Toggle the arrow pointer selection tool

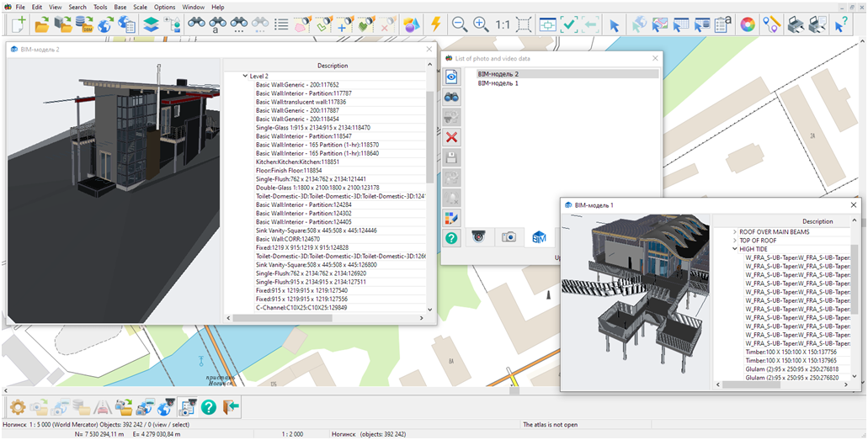pos(614,25)
